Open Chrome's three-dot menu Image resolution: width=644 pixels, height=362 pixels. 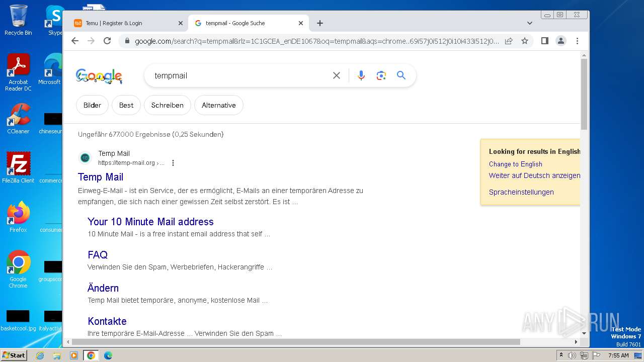point(577,41)
